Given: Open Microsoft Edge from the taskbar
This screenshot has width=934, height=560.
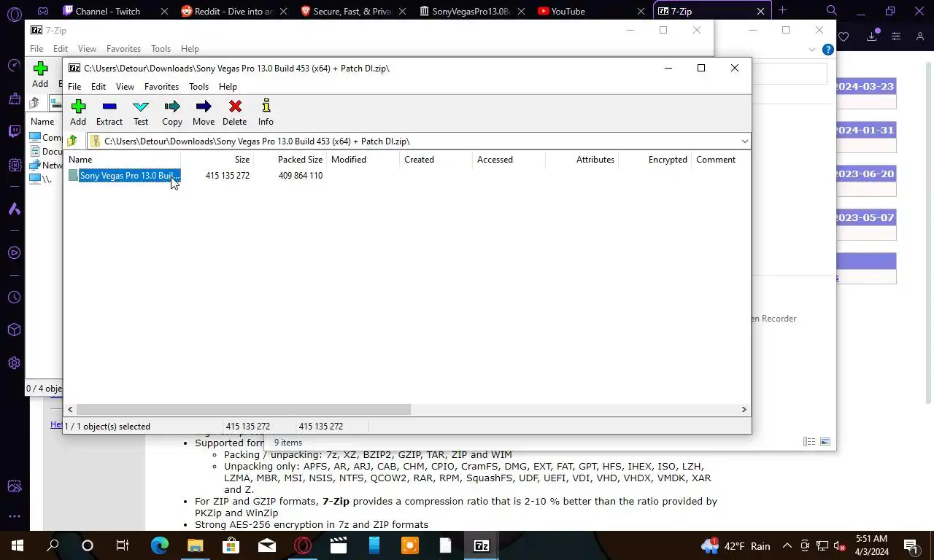Looking at the screenshot, I should tap(159, 545).
